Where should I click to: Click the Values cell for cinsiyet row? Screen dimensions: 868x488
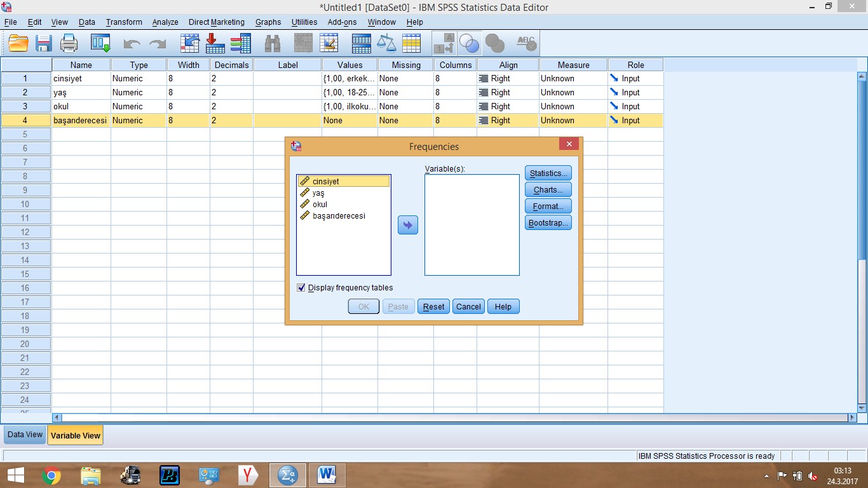[x=349, y=79]
